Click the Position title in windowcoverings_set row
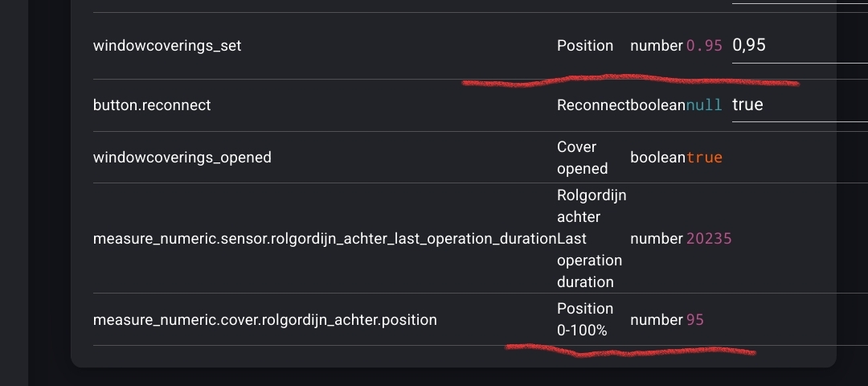Image resolution: width=868 pixels, height=386 pixels. (x=585, y=46)
